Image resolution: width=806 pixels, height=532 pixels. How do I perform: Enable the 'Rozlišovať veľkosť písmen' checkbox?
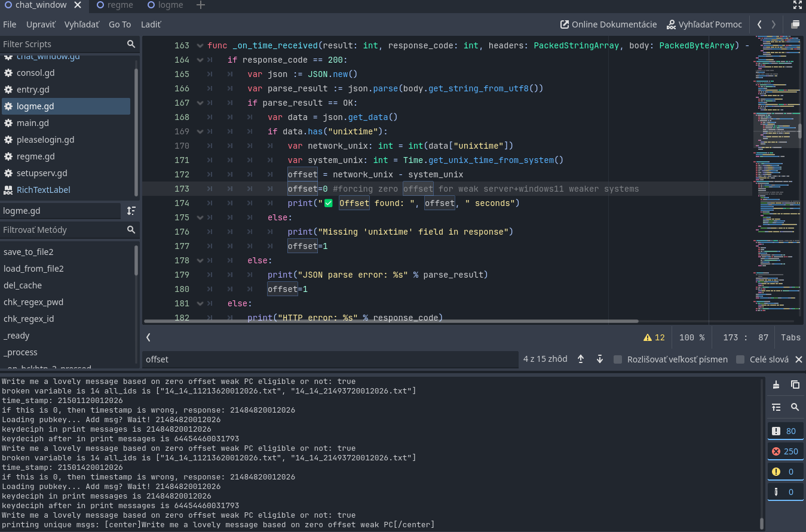[618, 359]
